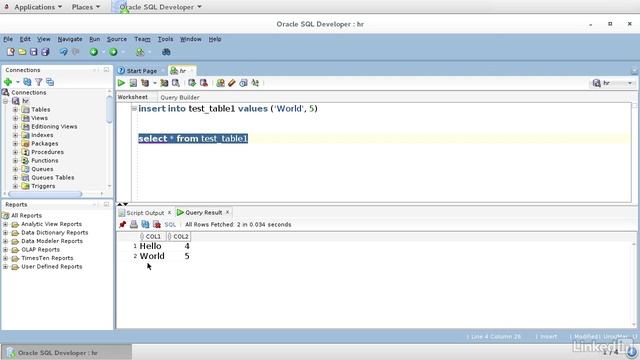Click the SQL Tuning Advisor icon
This screenshot has height=360, width=640.
coord(176,83)
